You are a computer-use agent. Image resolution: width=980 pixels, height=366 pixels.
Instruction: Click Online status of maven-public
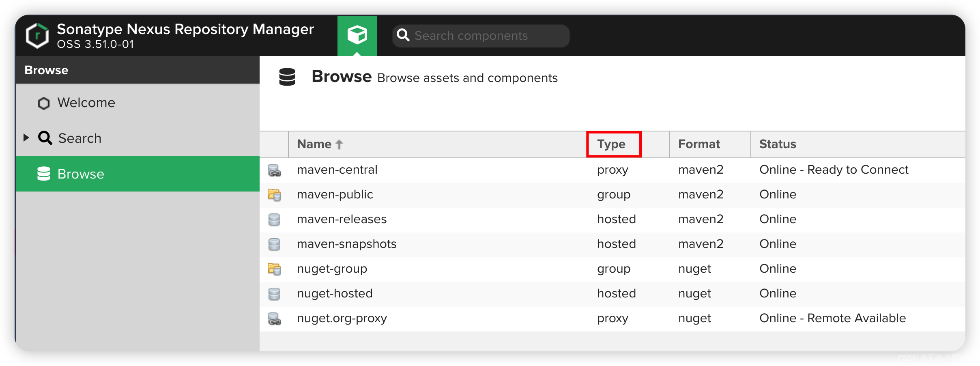click(x=778, y=194)
